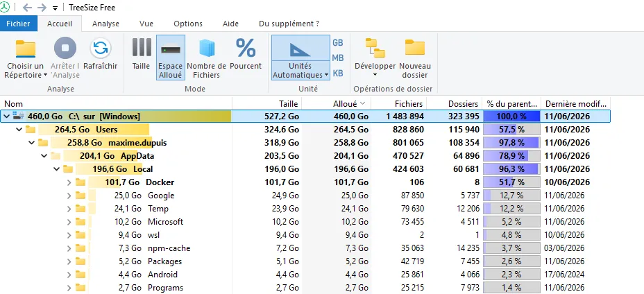Set units to KB
Screen dimensions: 644x294
tap(337, 73)
